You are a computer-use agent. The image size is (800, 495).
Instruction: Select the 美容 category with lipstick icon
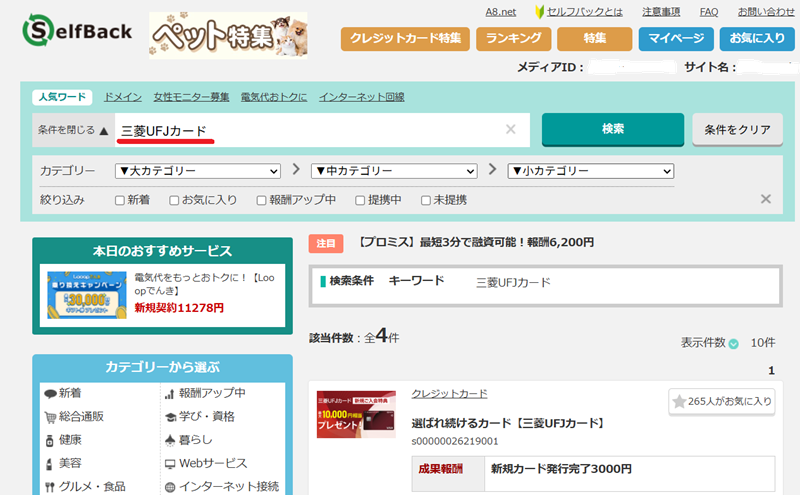pos(63,463)
